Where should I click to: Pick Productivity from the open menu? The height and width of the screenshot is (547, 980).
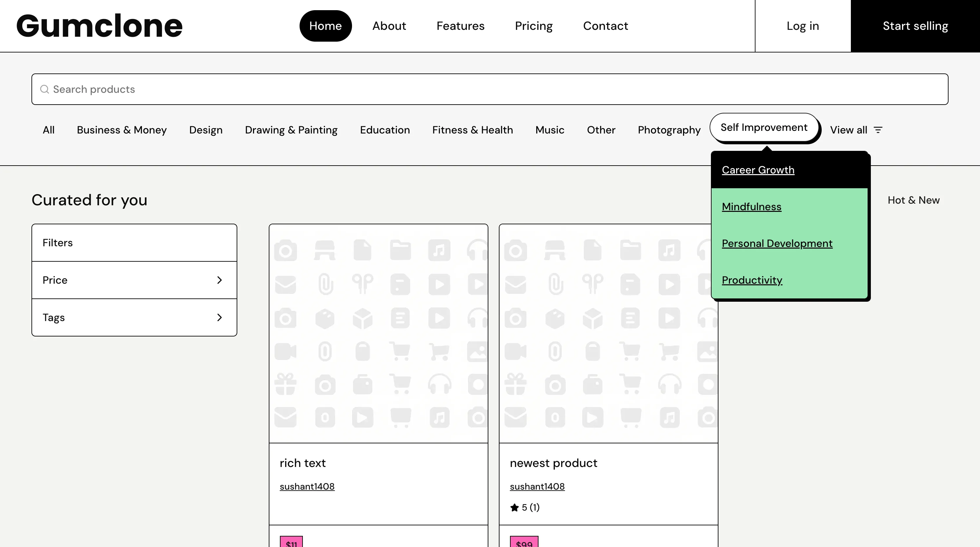pyautogui.click(x=752, y=280)
